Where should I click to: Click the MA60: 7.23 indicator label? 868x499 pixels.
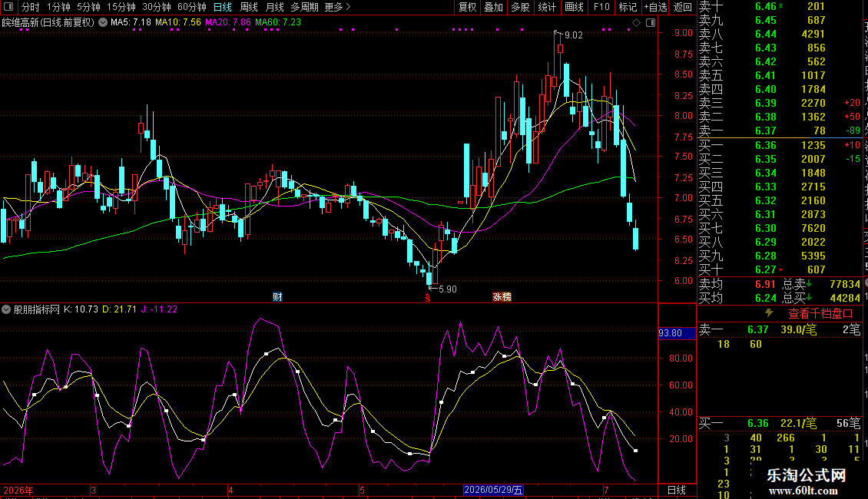coord(278,22)
